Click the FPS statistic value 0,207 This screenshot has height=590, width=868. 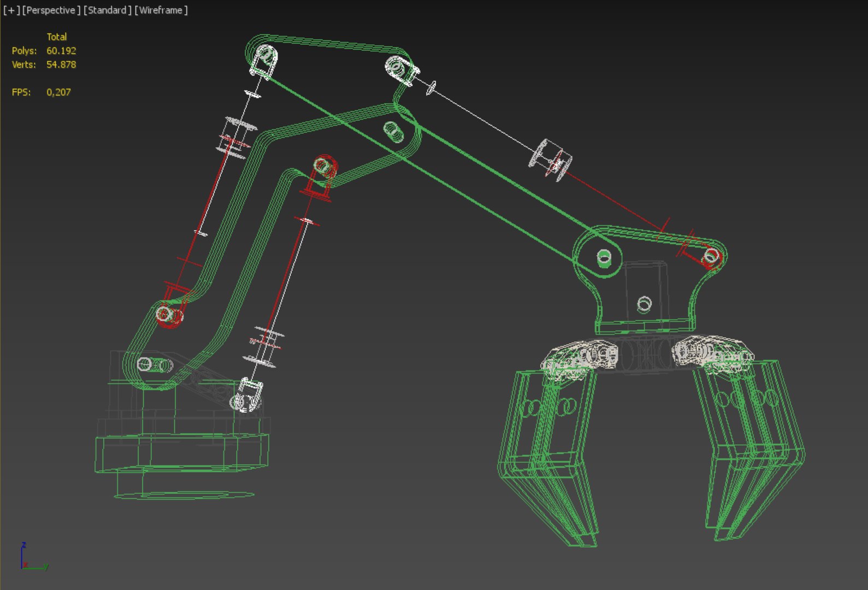point(58,92)
